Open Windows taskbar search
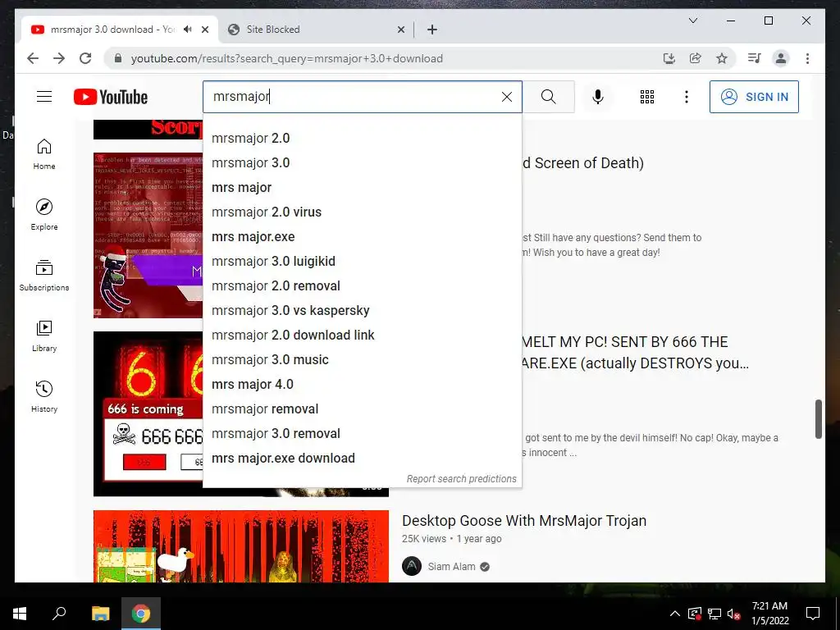 pyautogui.click(x=59, y=614)
